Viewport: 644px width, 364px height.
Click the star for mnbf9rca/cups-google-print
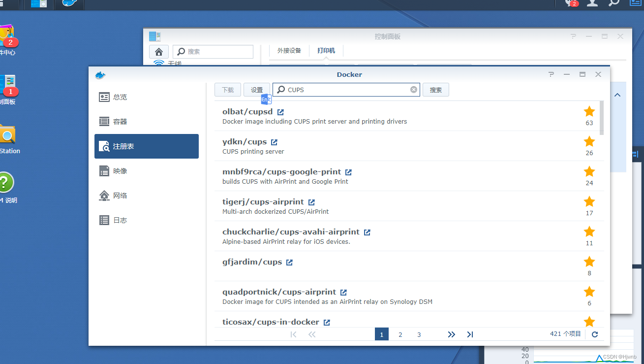tap(589, 171)
